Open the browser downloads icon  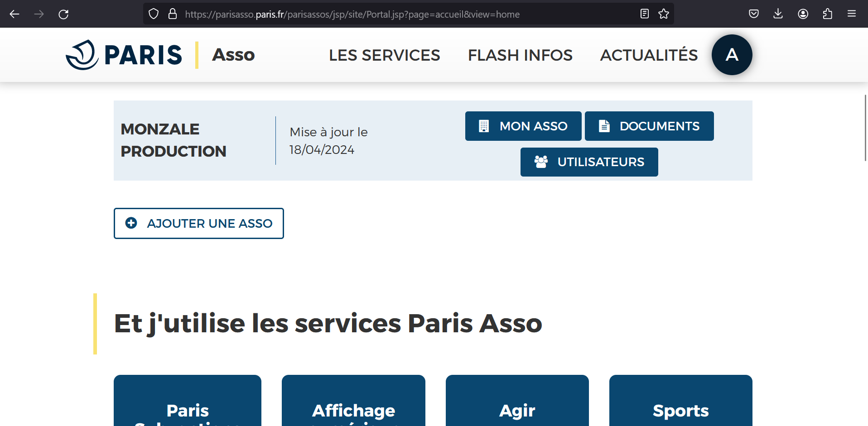778,14
